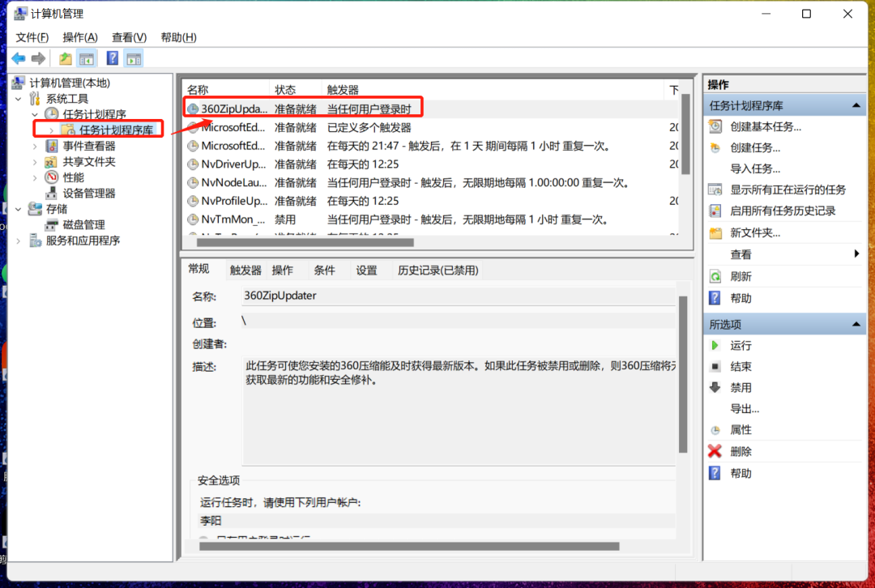Screen dimensions: 875x588
Task: Click the 导出... action
Action: pos(745,408)
